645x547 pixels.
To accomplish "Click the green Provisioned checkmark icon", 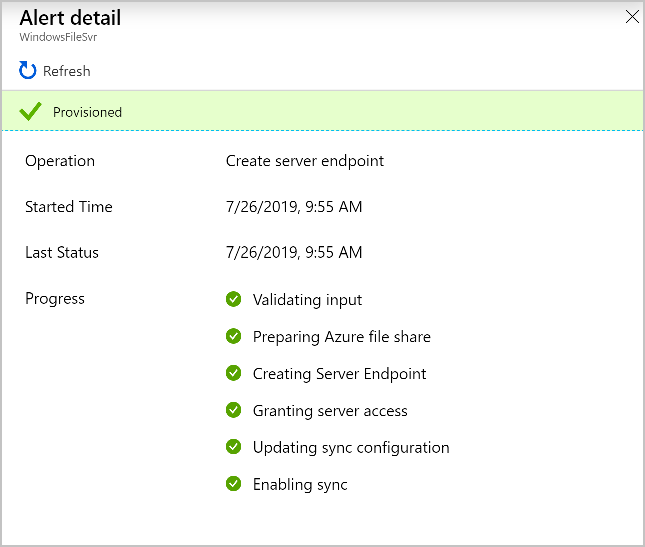I will [x=30, y=111].
